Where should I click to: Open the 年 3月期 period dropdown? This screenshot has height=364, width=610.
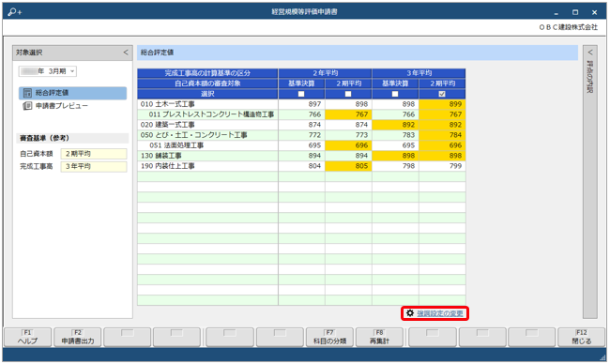coord(48,71)
